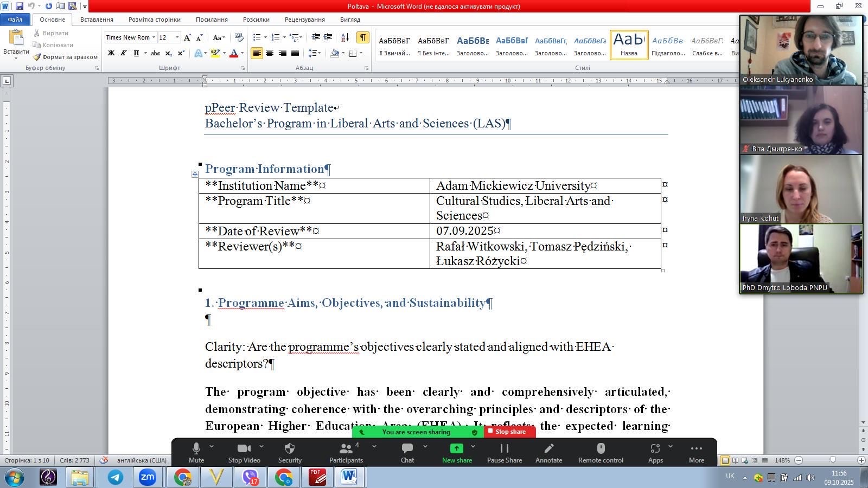Click the Sort A-Z icon
Image resolution: width=868 pixels, height=488 pixels.
(344, 37)
